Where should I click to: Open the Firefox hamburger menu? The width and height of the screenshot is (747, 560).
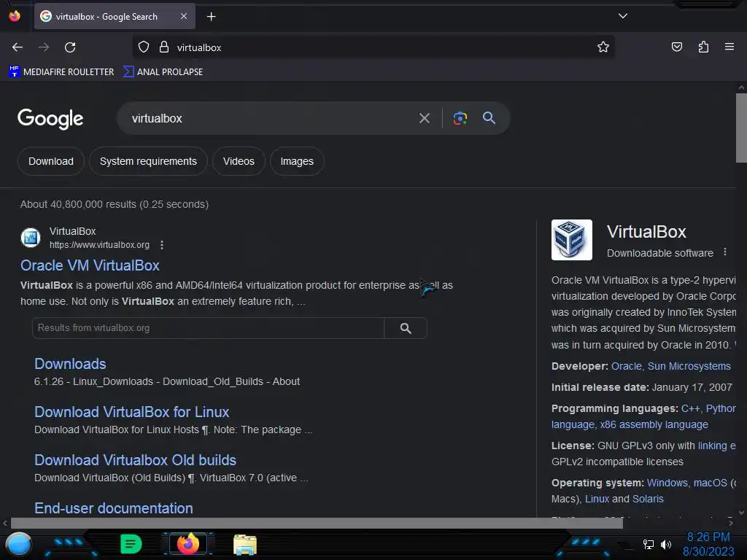point(729,47)
